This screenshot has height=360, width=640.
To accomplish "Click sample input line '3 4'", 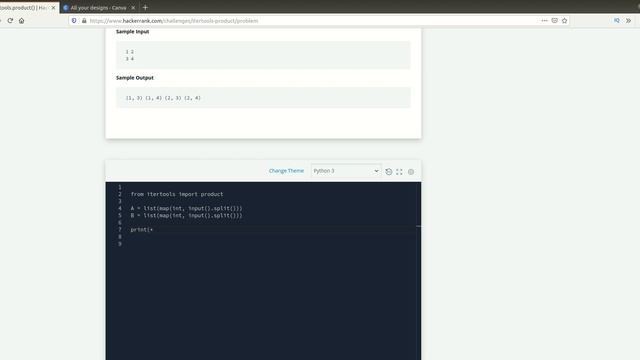I will [x=129, y=59].
